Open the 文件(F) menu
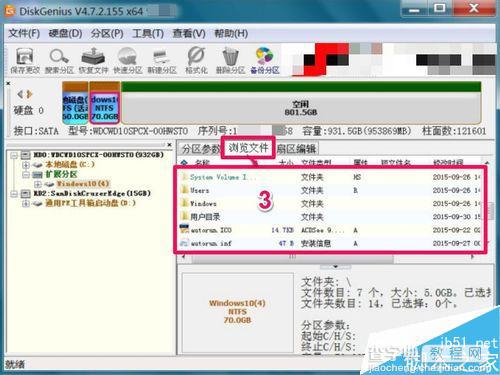 click(x=24, y=33)
